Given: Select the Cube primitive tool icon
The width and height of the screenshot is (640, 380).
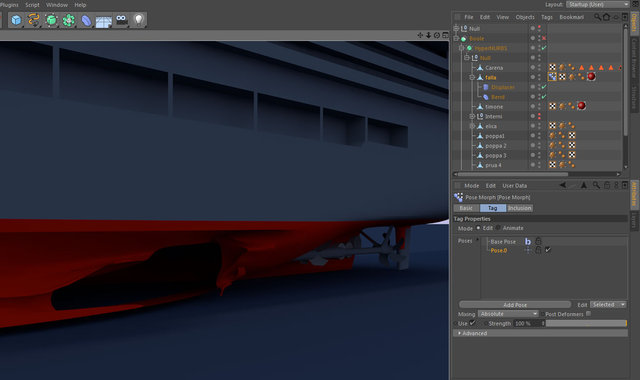Looking at the screenshot, I should pyautogui.click(x=16, y=20).
